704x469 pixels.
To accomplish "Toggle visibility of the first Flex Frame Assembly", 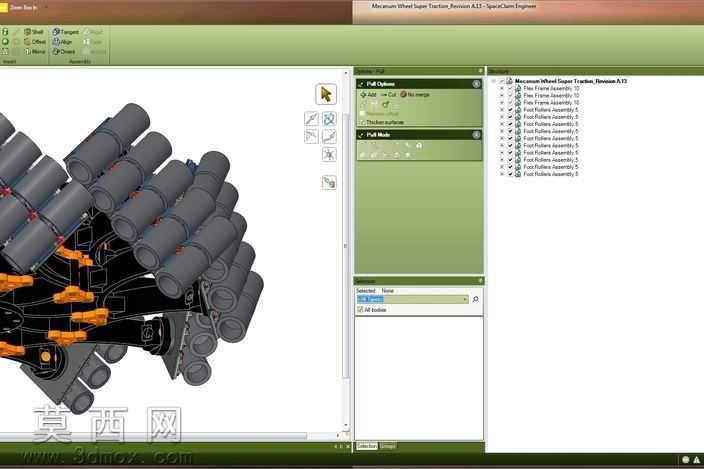I will 510,88.
